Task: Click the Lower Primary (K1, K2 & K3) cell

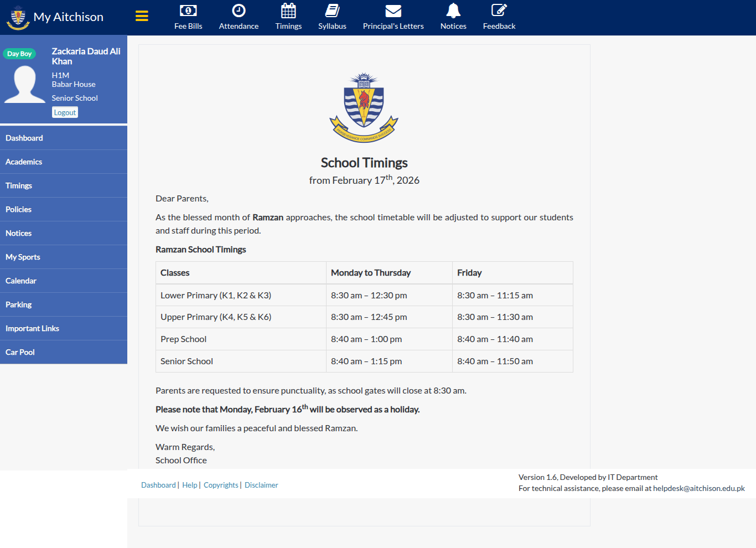Action: point(241,295)
